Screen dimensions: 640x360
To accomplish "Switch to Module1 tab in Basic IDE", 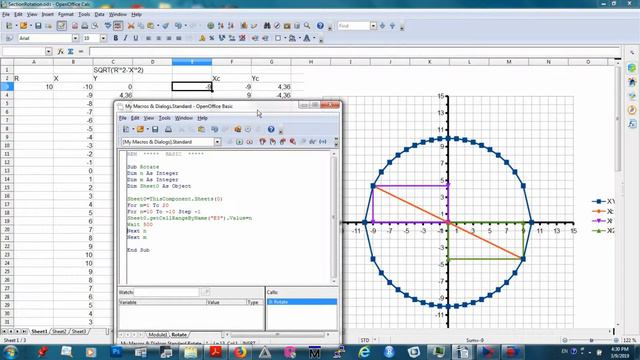I will tap(157, 335).
